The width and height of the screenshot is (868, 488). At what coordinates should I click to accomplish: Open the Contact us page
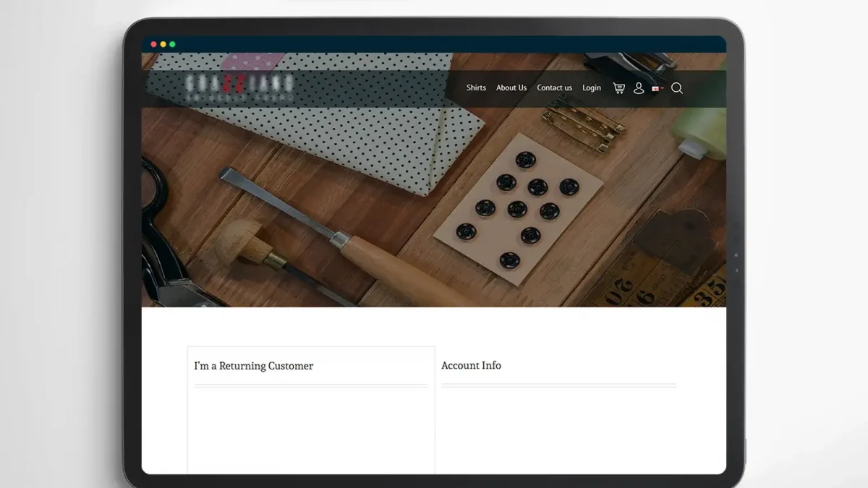tap(554, 87)
